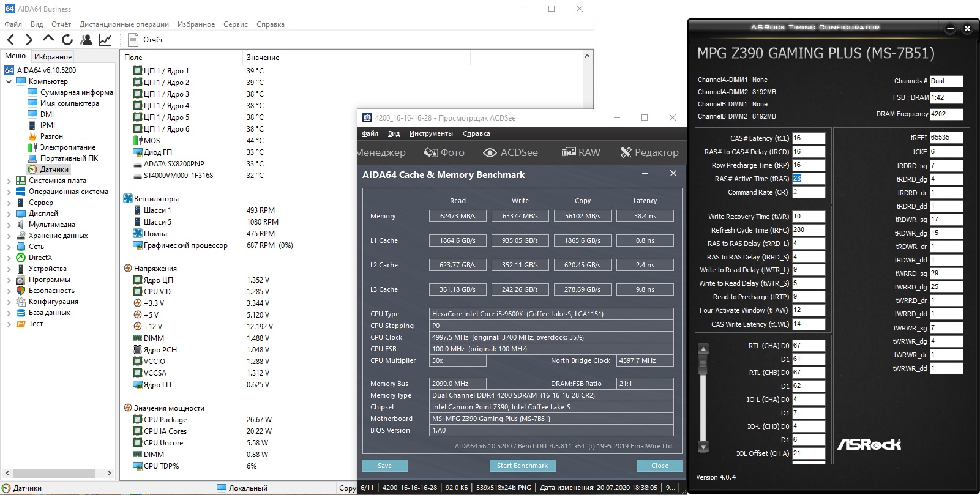
Task: Expand the Системная плата node
Action: (9, 181)
